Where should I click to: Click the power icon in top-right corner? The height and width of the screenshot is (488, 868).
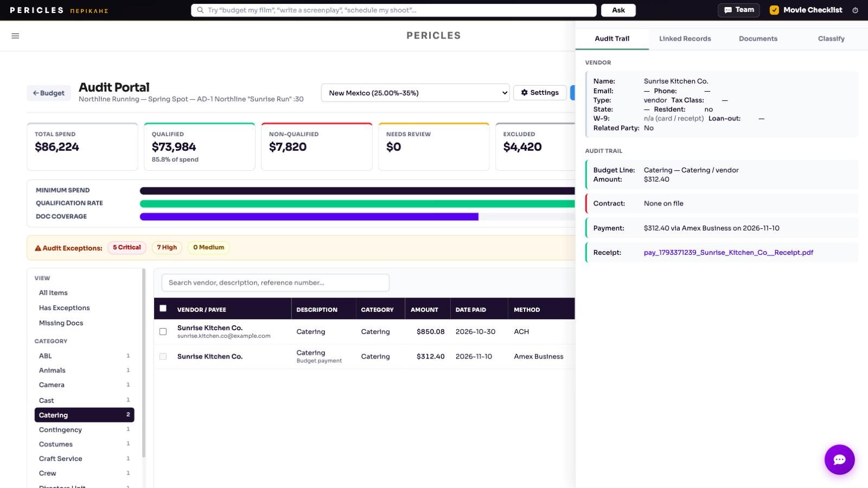click(855, 10)
